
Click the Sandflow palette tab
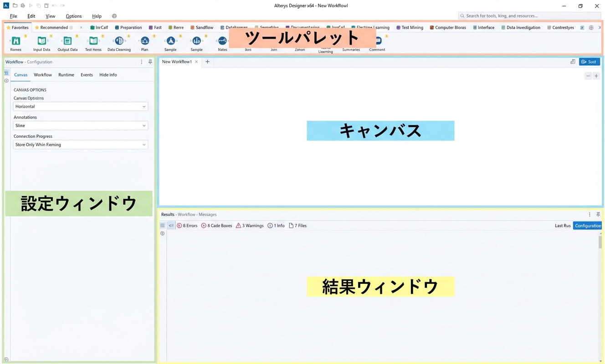(x=202, y=27)
